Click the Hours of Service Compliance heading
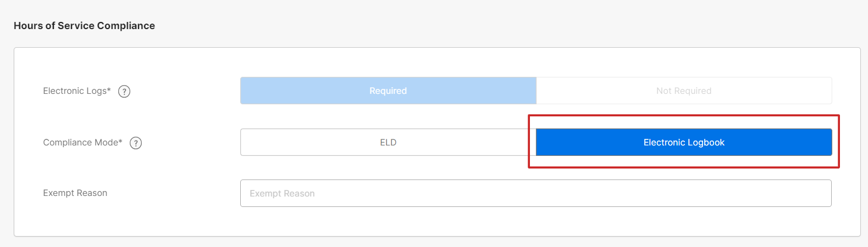This screenshot has width=868, height=247. 84,26
